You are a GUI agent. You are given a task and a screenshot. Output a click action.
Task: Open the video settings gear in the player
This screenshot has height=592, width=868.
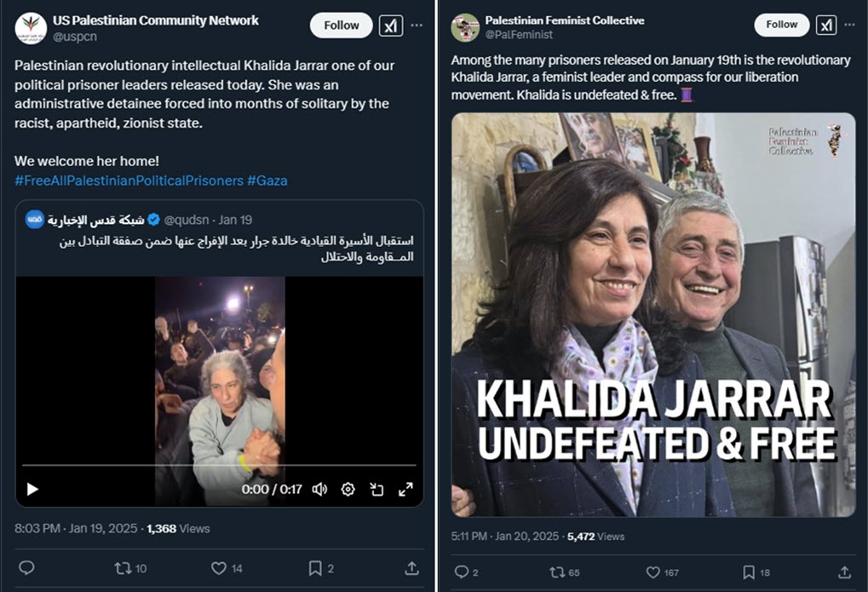click(x=347, y=489)
